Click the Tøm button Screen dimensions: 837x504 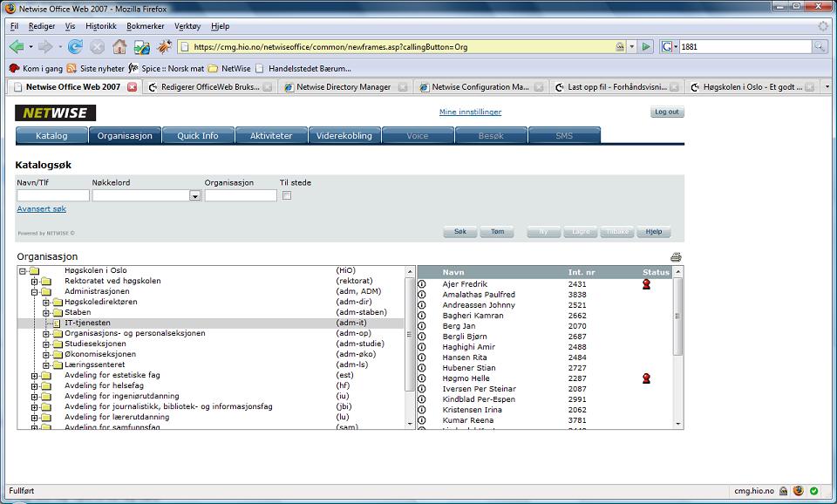pyautogui.click(x=497, y=232)
